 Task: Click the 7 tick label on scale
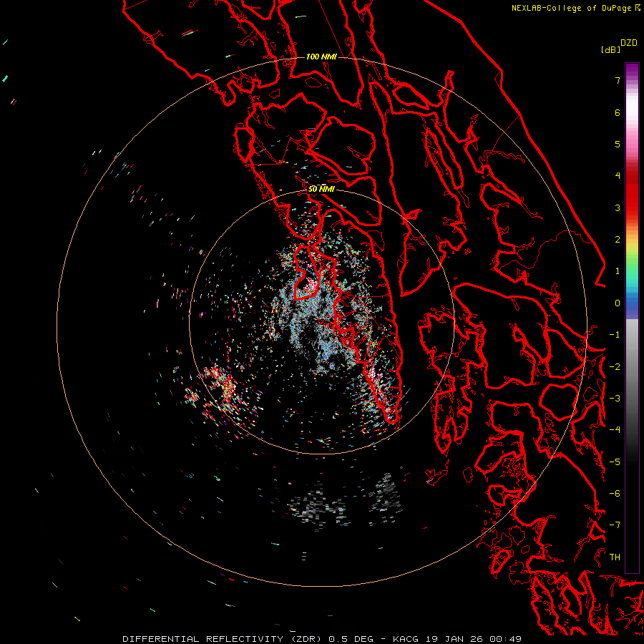coord(618,80)
